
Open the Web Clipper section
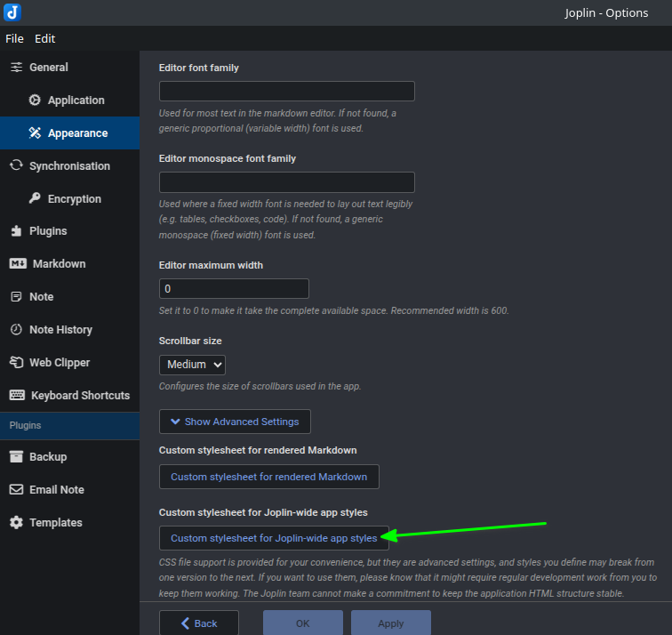point(69,362)
